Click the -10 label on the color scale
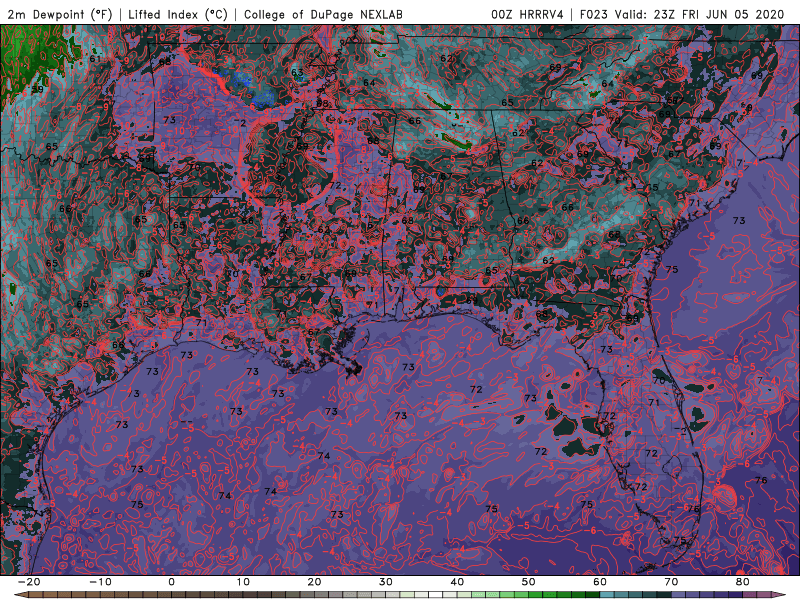The height and width of the screenshot is (600, 800). (x=100, y=582)
